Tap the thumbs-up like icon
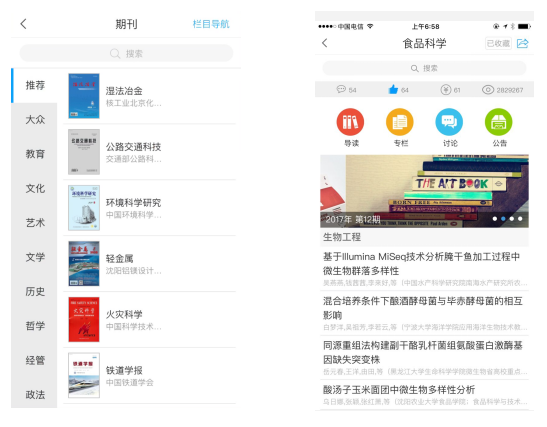This screenshot has width=547, height=427. click(393, 90)
